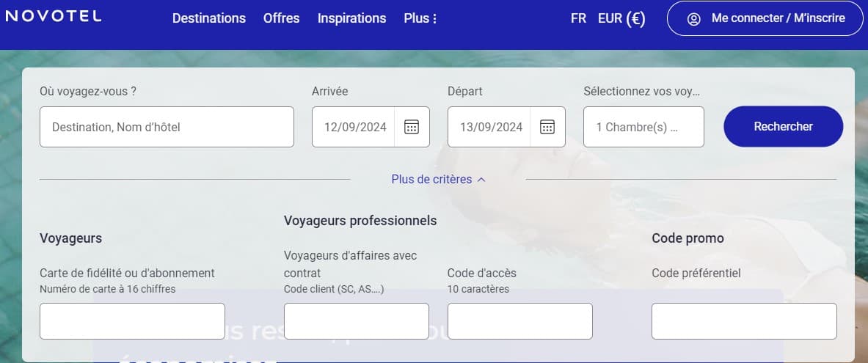Click the Rechercher button
Viewport: 868px width, 363px height.
(x=783, y=126)
